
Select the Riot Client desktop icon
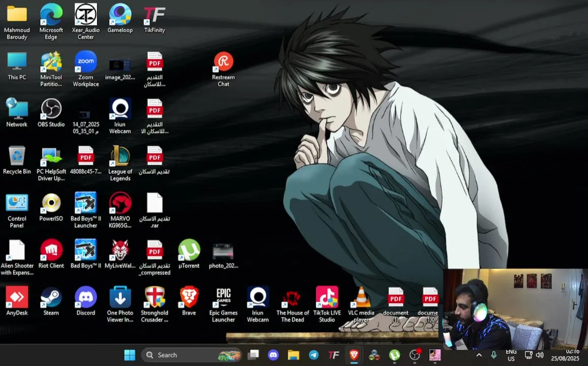click(x=51, y=254)
